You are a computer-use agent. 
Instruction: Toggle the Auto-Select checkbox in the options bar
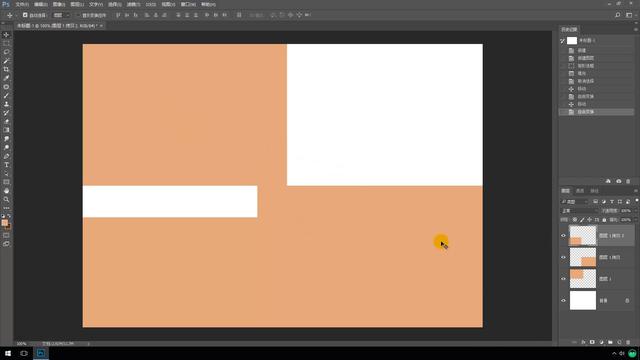25,15
